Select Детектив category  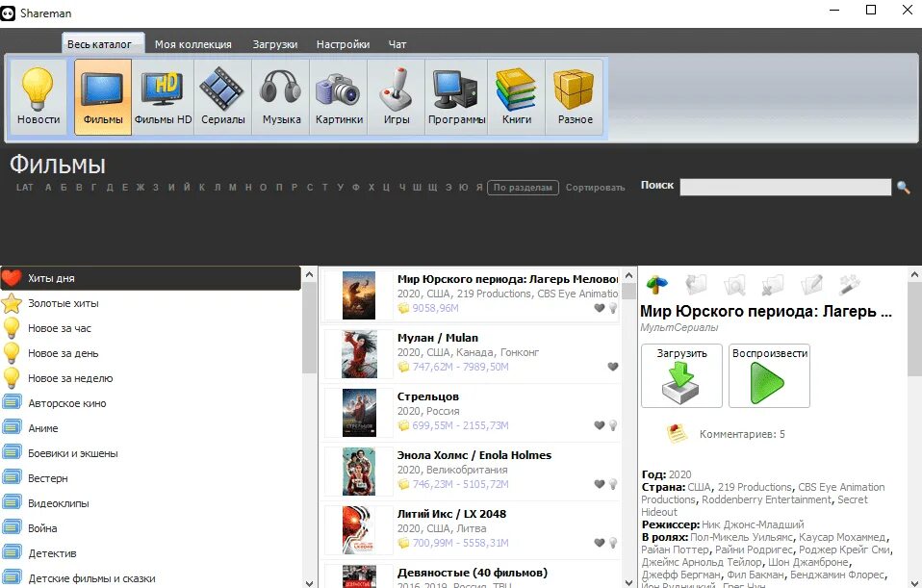pos(150,553)
